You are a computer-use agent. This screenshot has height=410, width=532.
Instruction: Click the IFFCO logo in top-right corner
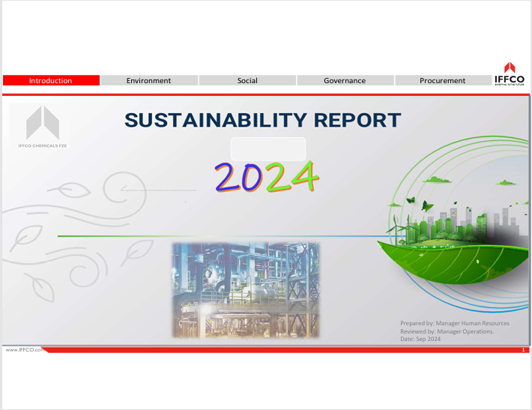(509, 73)
